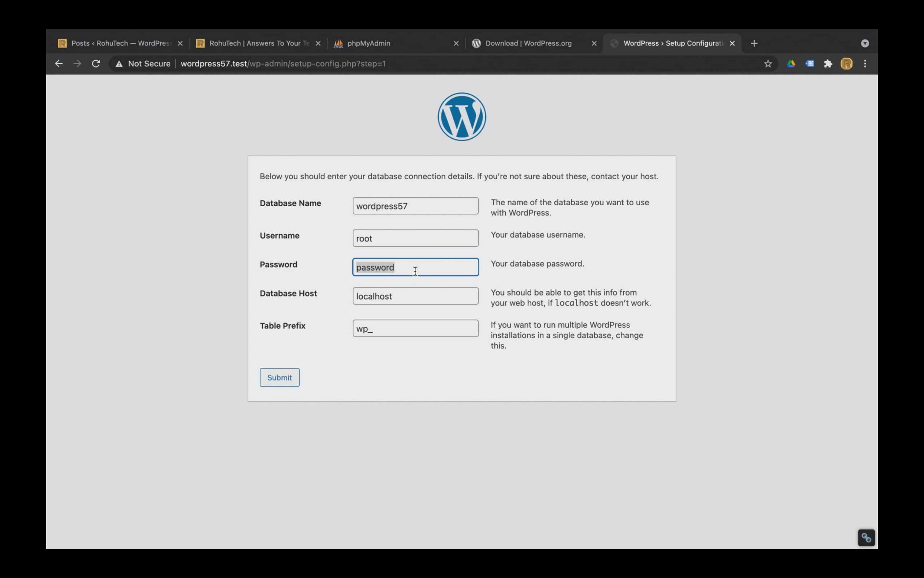Focus the Username field
Viewport: 924px width, 578px height.
(415, 238)
